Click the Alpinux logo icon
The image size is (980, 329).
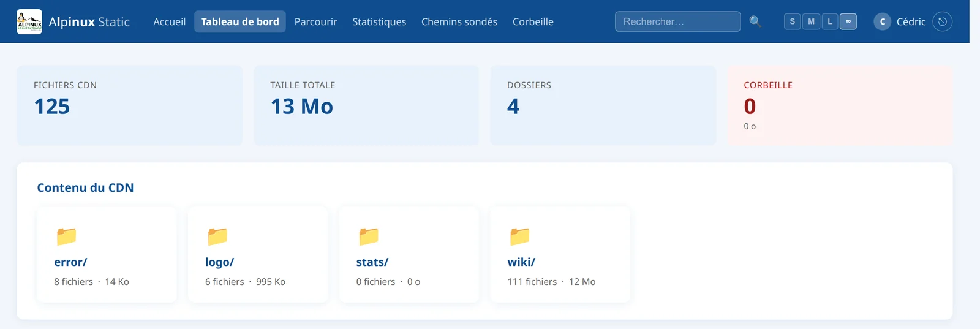click(29, 21)
